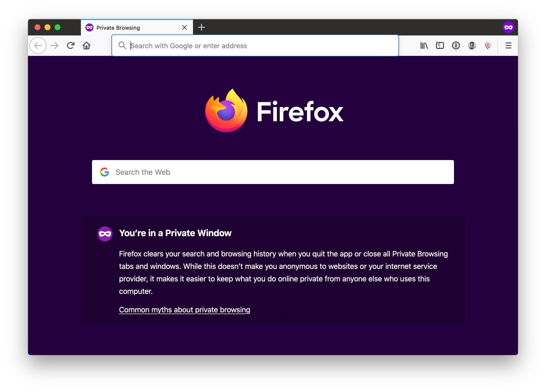
Task: Click the Search the Web input field
Action: point(273,172)
